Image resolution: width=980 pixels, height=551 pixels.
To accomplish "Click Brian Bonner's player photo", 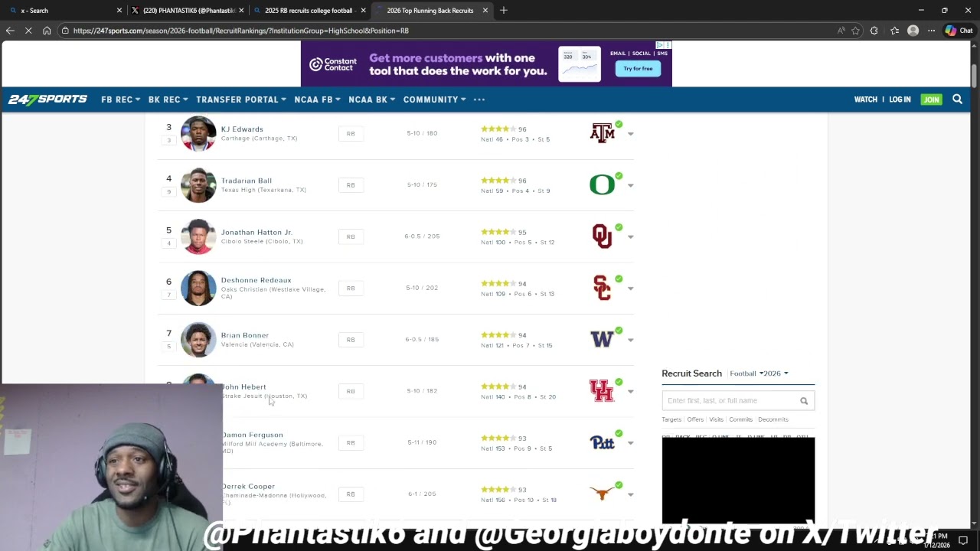I will pyautogui.click(x=198, y=339).
